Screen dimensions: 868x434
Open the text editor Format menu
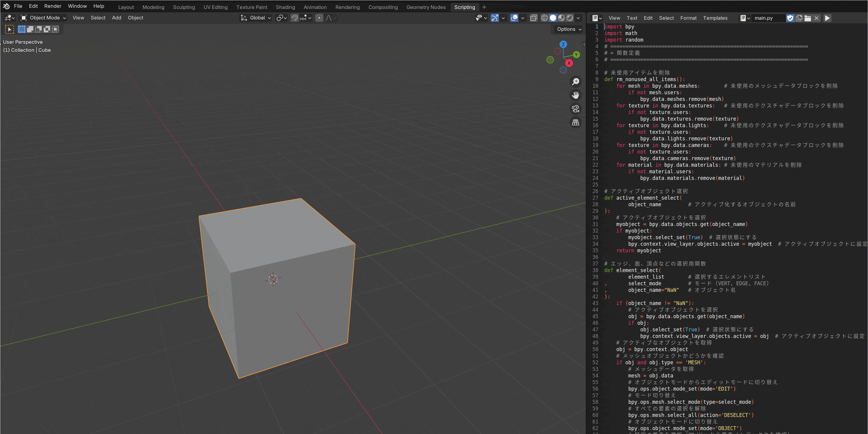[x=688, y=18]
